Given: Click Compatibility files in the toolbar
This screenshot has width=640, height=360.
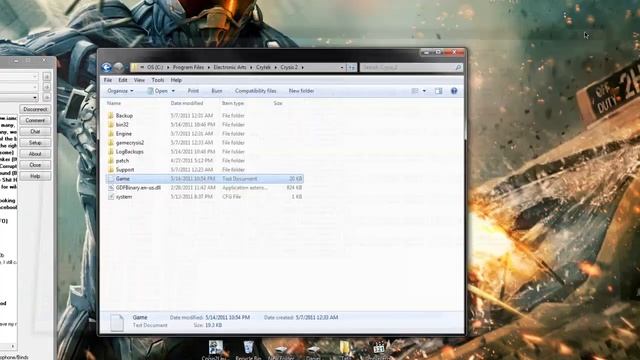Looking at the screenshot, I should 256,91.
